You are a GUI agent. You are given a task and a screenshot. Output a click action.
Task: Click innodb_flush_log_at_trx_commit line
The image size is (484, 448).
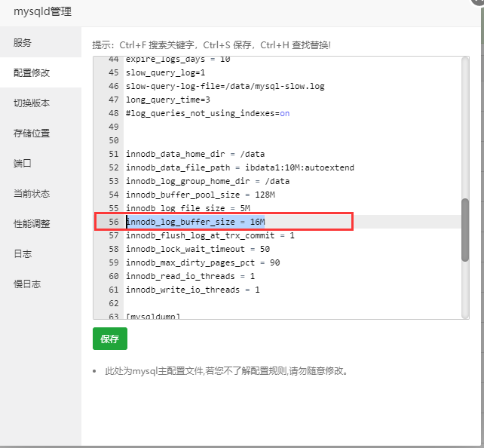[x=210, y=235]
